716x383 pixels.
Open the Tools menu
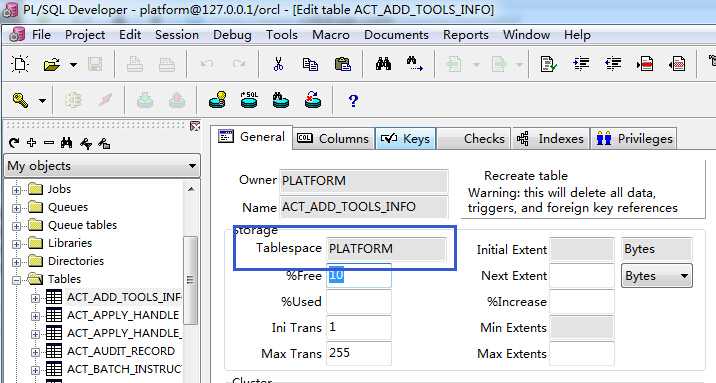[x=282, y=35]
